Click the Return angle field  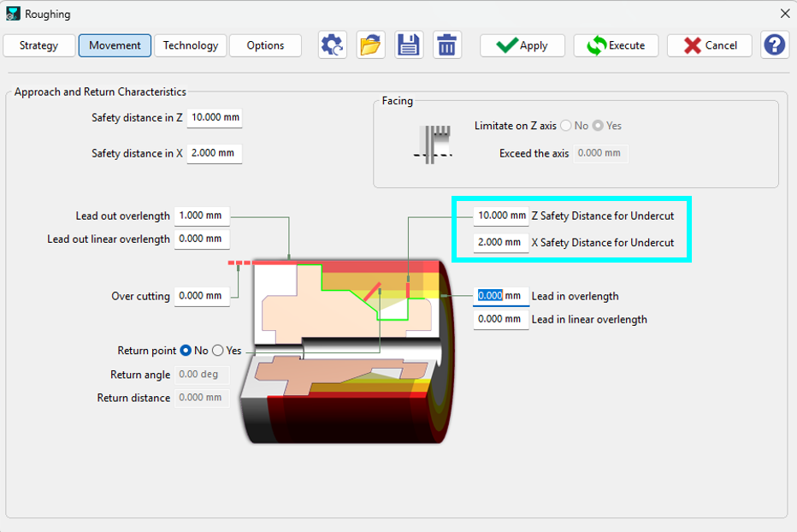(202, 375)
